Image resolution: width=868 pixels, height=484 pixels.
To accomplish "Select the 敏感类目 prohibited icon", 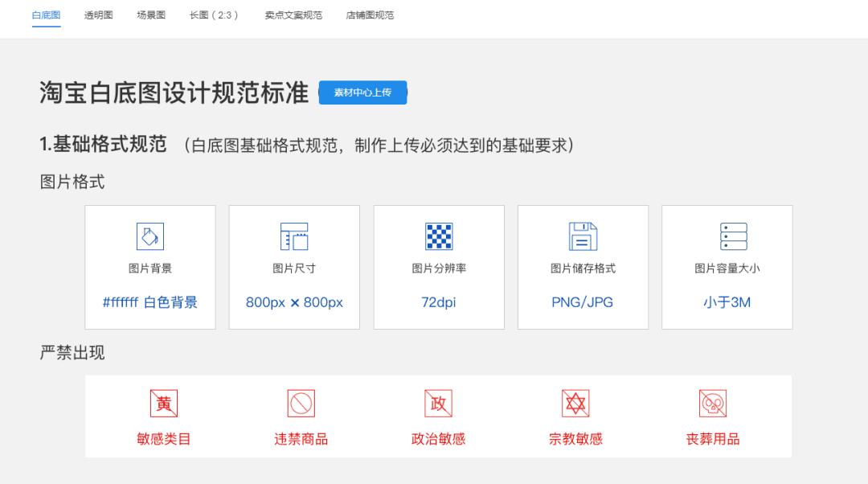I will point(165,402).
